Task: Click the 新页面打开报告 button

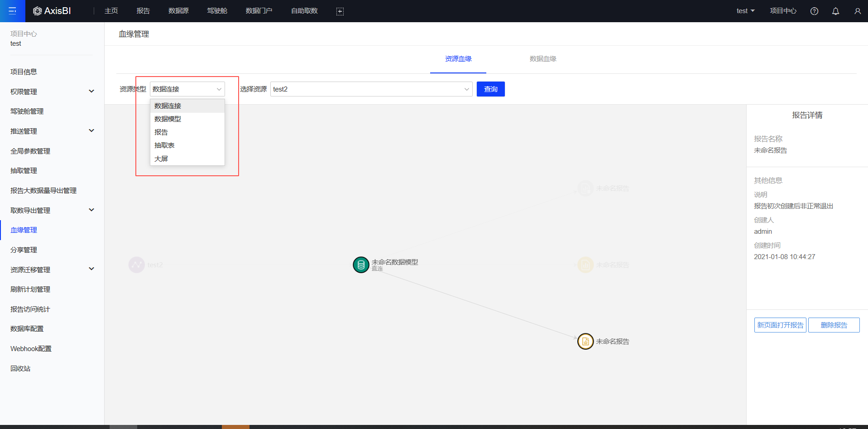Action: (780, 325)
